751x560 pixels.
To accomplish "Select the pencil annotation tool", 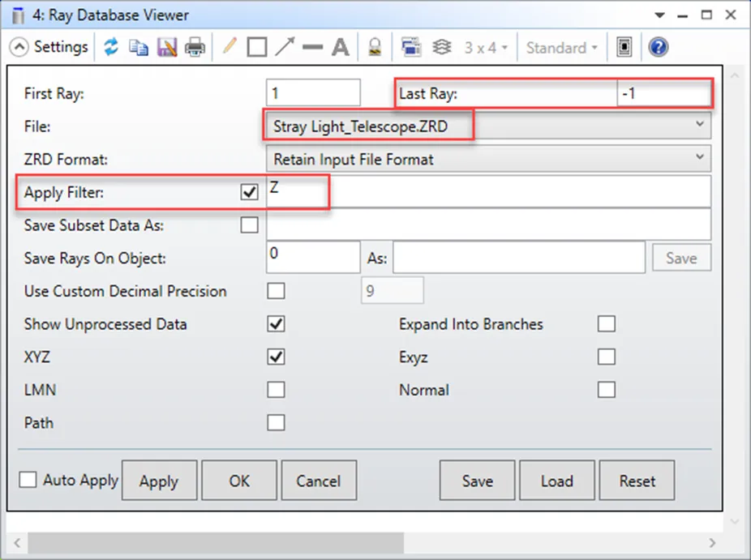I will tap(230, 47).
